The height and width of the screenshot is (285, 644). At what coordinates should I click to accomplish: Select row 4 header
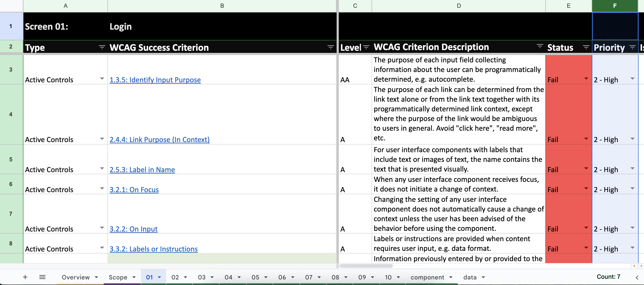coord(11,114)
